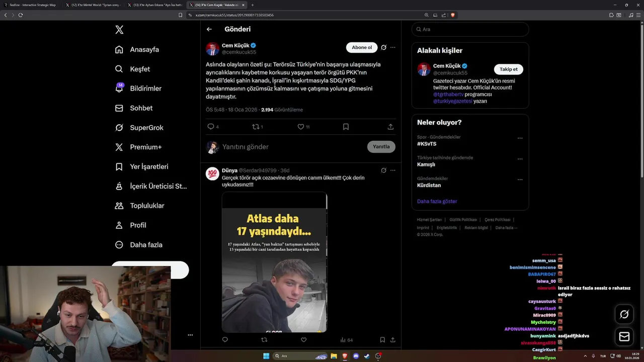Open Windows Start menu
This screenshot has height=362, width=644.
266,356
